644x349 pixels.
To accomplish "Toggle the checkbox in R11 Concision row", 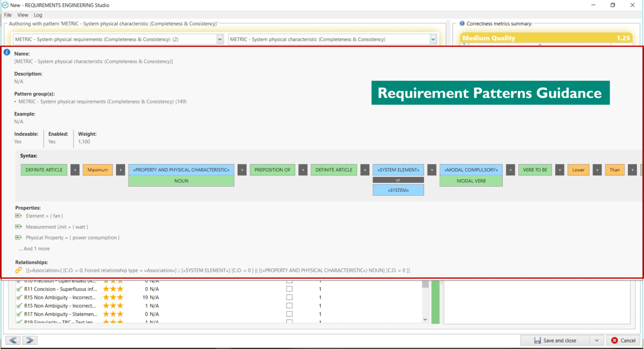I will 289,289.
